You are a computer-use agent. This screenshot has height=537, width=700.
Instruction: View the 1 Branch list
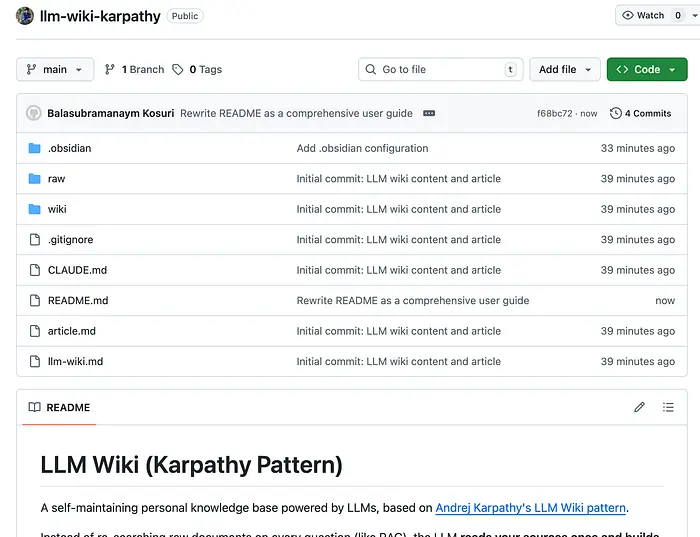click(x=135, y=69)
